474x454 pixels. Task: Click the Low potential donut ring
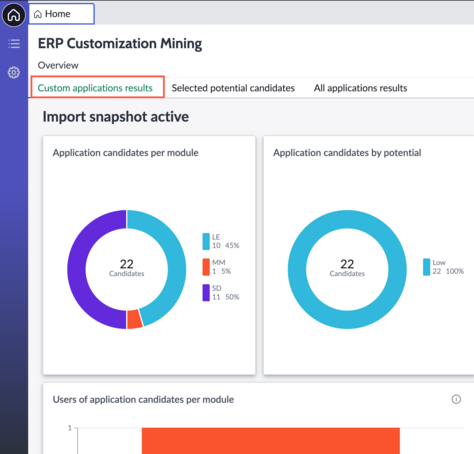(397, 270)
